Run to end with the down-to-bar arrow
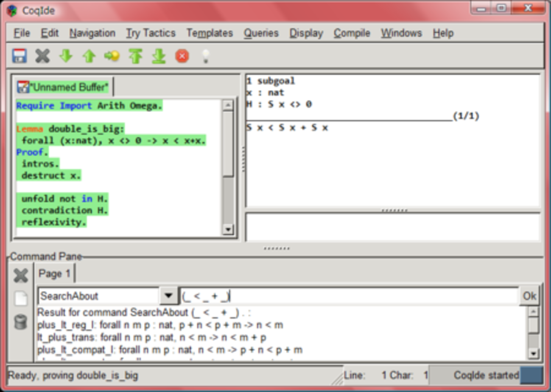Viewport: 551px width, 392px height. [159, 56]
